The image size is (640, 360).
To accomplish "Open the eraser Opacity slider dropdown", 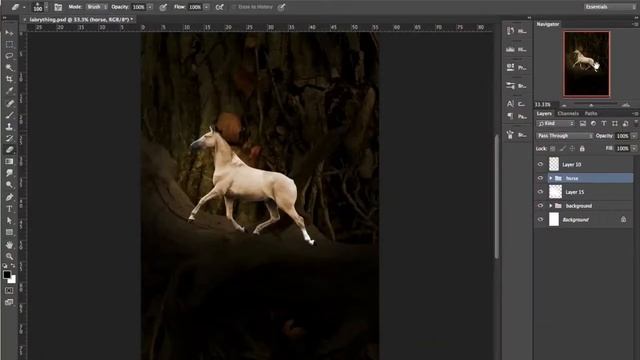I will (x=150, y=7).
